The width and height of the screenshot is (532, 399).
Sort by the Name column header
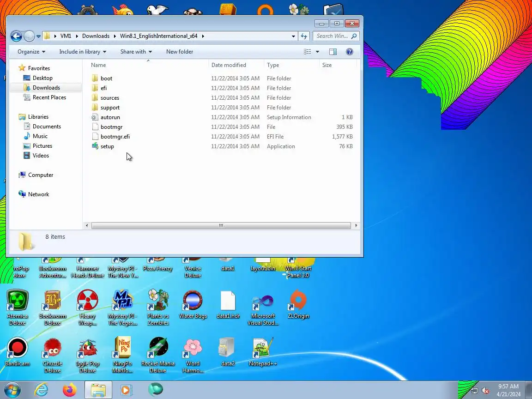tap(98, 65)
